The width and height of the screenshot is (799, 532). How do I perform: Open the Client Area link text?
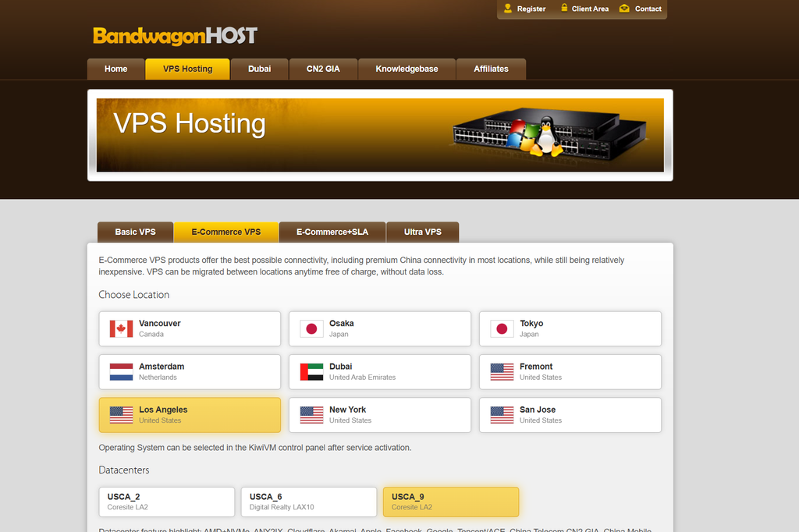click(590, 9)
